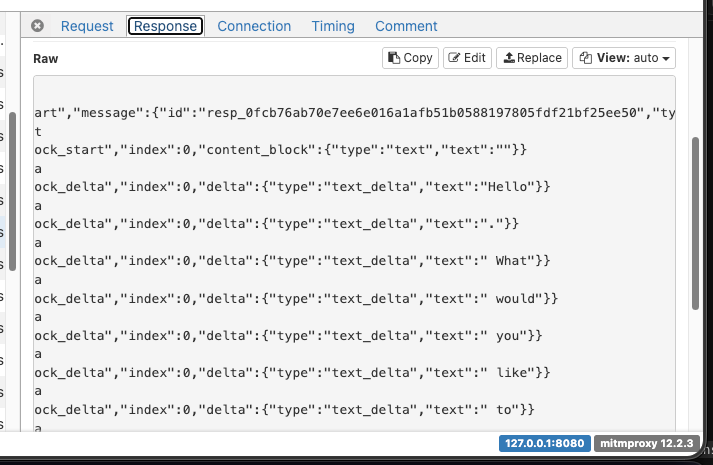Click the text_delta line with "Hello"
This screenshot has height=465, width=713.
coord(292,187)
